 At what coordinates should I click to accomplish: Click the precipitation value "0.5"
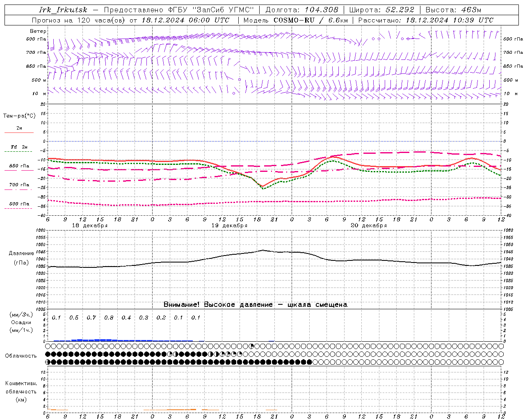[74, 318]
